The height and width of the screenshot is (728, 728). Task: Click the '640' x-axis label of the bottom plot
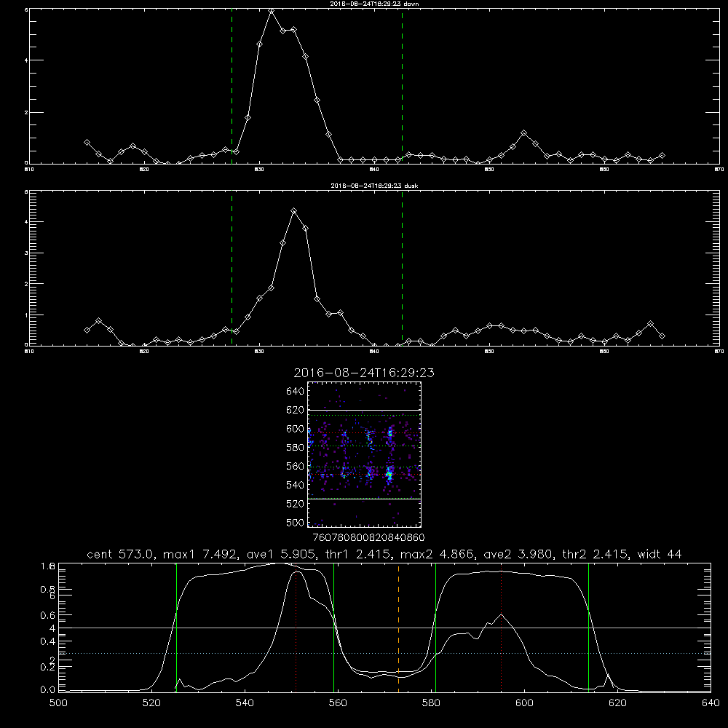711,703
